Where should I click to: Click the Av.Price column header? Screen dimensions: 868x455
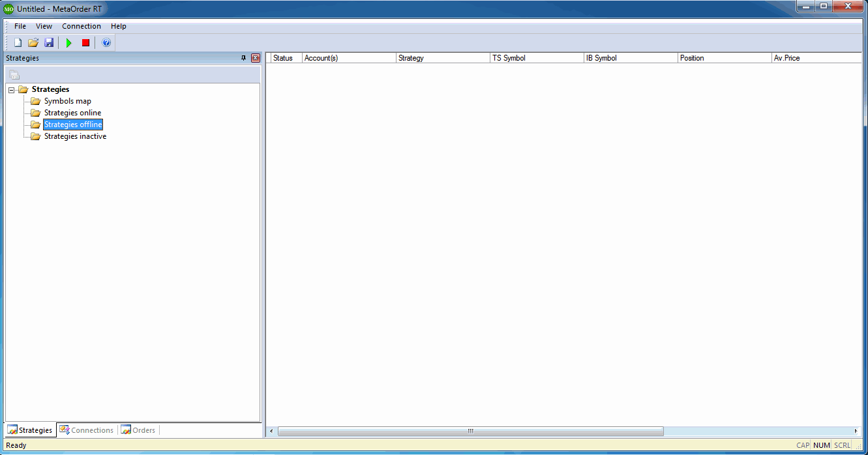pyautogui.click(x=817, y=58)
